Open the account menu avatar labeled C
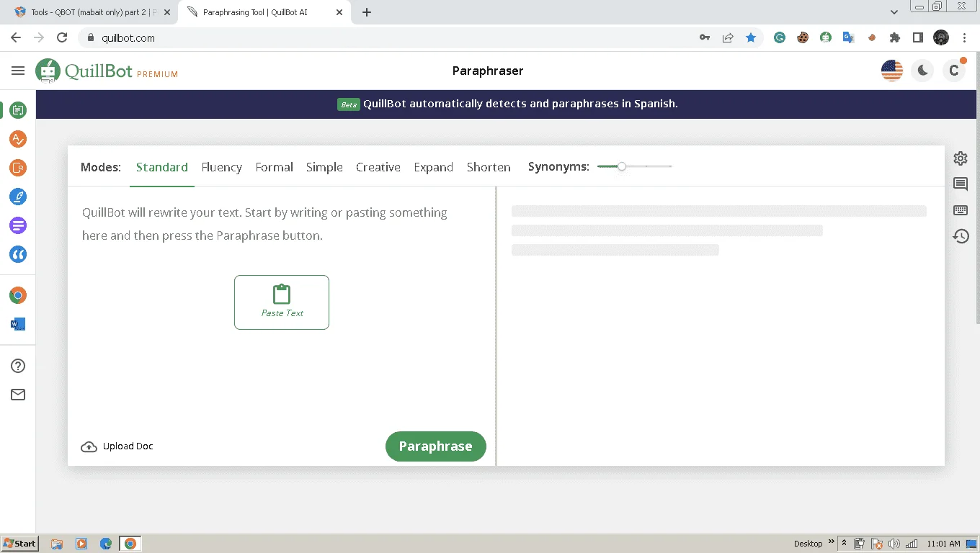Viewport: 980px width, 553px height. point(954,71)
